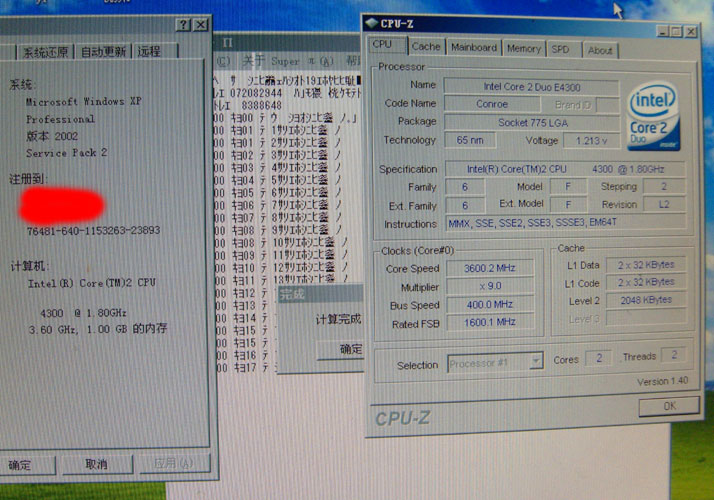Select the Memory tab in CPU-Z
This screenshot has height=500, width=714.
[524, 48]
